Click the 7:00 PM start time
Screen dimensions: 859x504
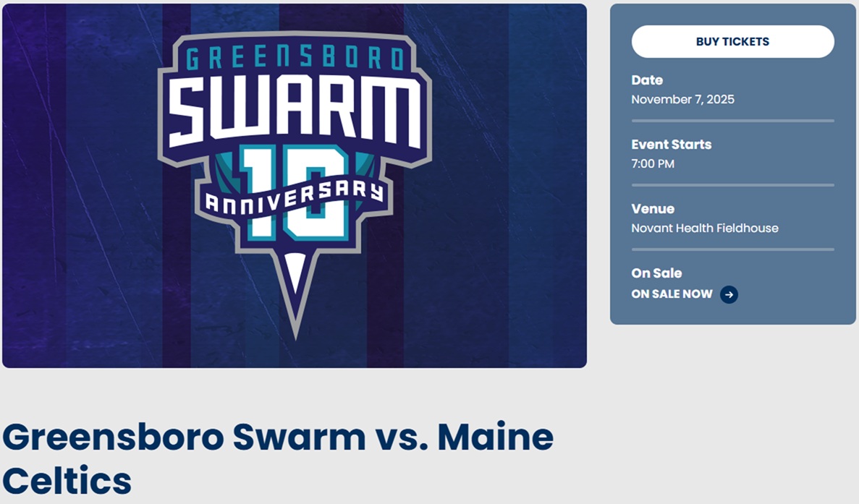pos(653,164)
